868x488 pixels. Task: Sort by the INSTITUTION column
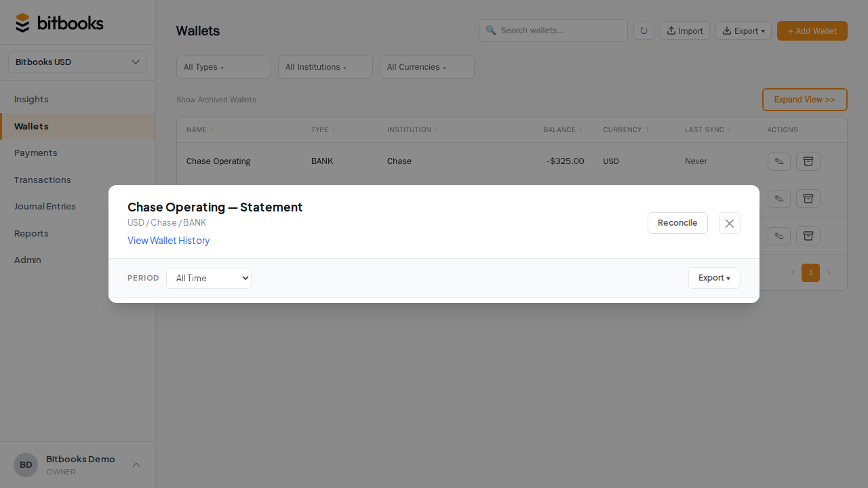pos(412,130)
